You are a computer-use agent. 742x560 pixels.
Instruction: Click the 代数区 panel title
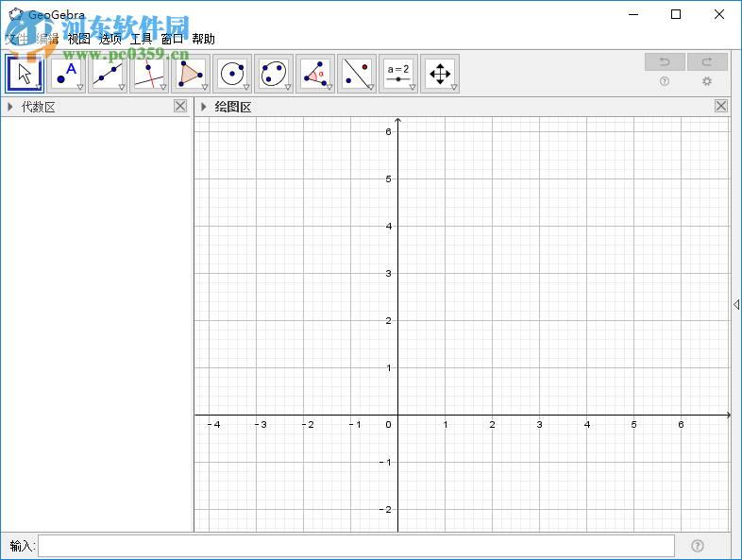[x=39, y=107]
